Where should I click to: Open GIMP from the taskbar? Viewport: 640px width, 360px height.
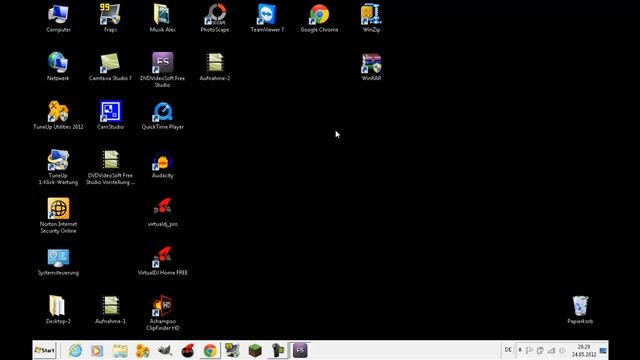[x=165, y=350]
